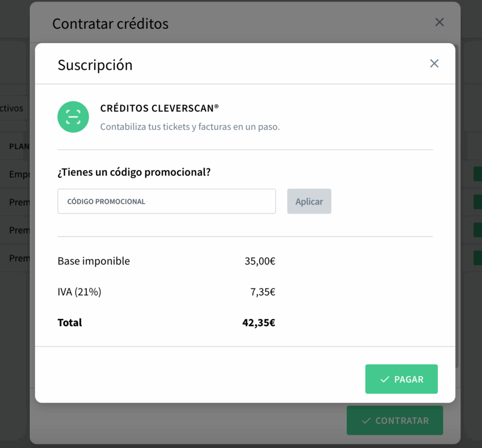The image size is (482, 448).
Task: Click the IVA amount 7,35€
Action: click(262, 292)
